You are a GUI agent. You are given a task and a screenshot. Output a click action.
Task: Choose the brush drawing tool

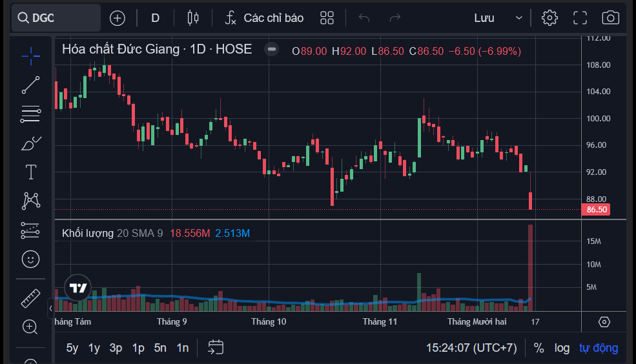click(x=30, y=143)
